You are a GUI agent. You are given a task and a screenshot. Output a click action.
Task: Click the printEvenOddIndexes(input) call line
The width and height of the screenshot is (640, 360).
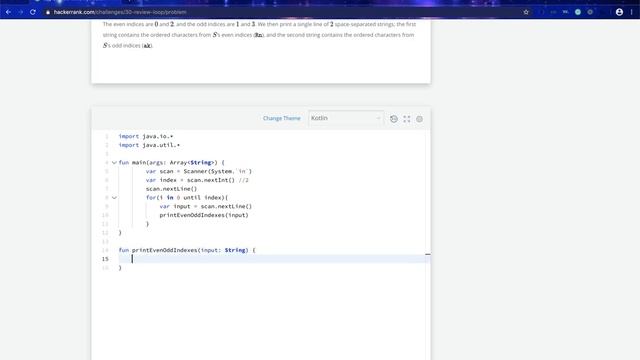[204, 215]
